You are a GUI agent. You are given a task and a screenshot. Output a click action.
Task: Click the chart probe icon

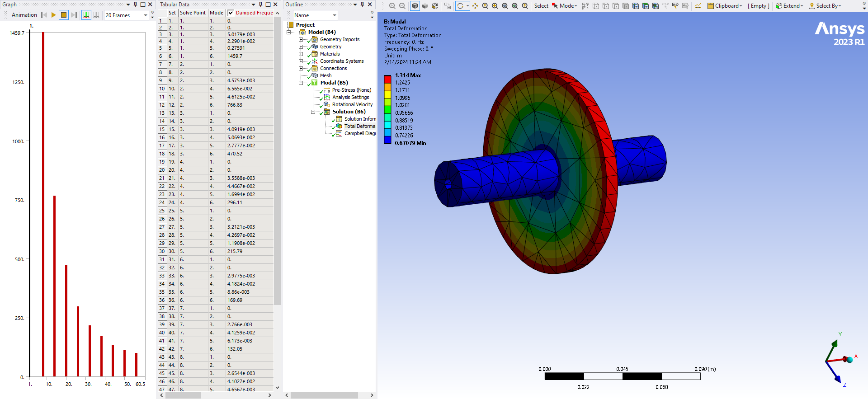click(698, 6)
